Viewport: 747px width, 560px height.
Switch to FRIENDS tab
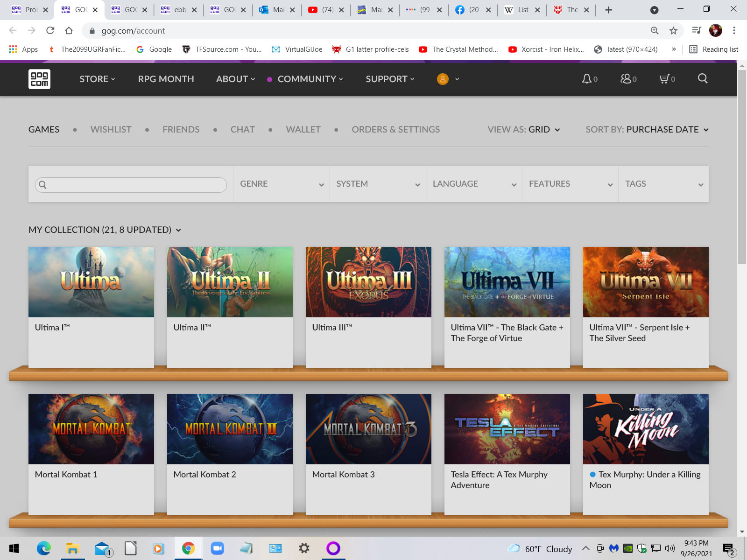pos(181,129)
